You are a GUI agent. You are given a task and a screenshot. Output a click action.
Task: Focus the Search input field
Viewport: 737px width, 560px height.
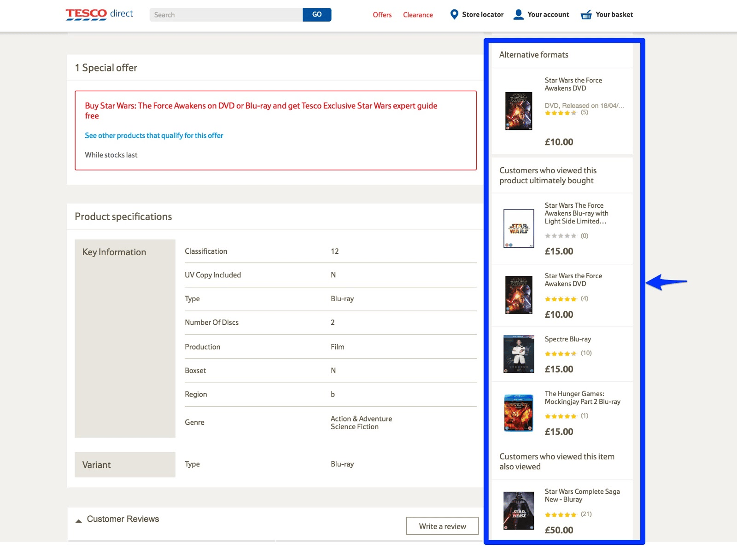(226, 15)
